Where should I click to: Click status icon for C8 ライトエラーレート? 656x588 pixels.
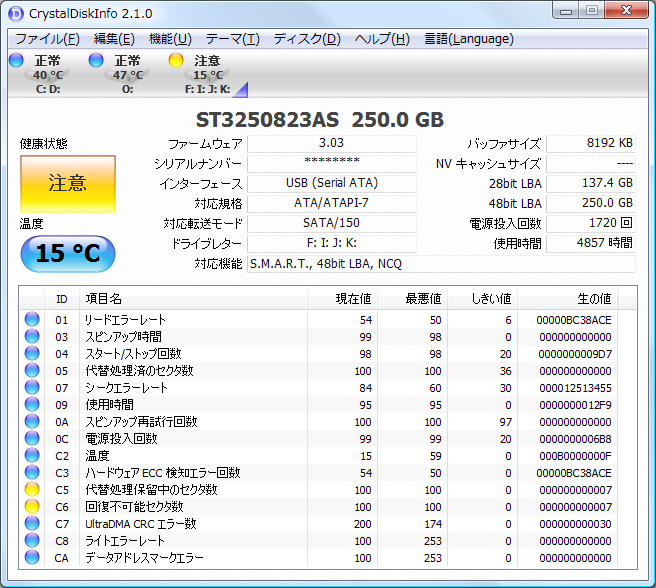32,541
